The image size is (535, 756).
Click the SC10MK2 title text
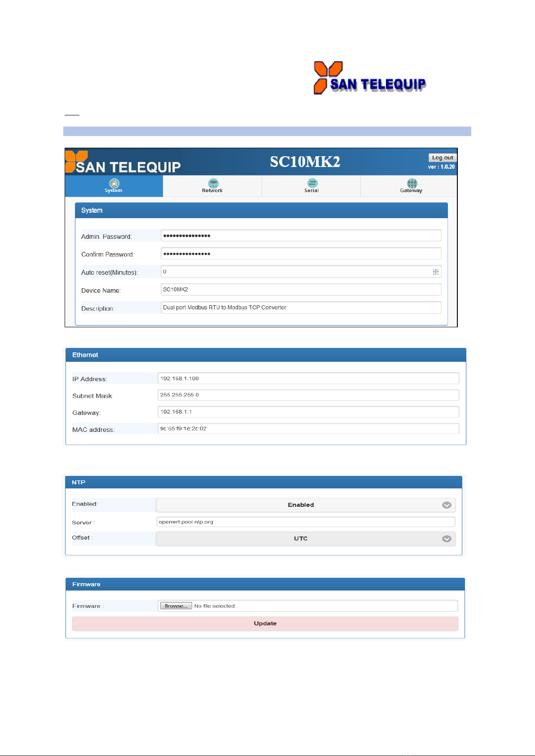pyautogui.click(x=305, y=162)
